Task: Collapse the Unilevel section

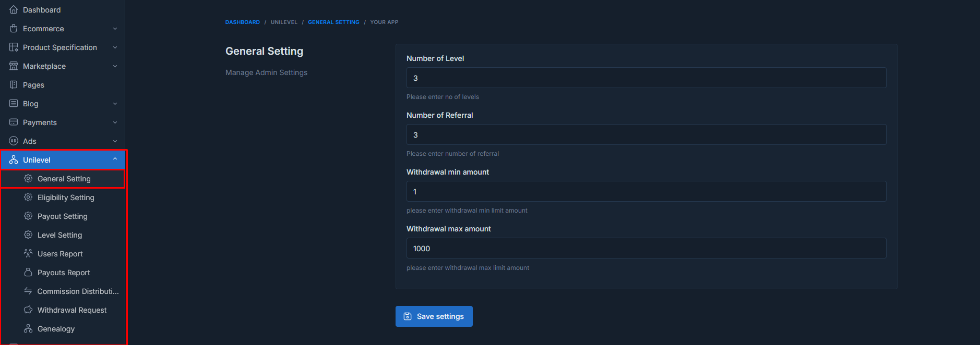Action: coord(115,159)
